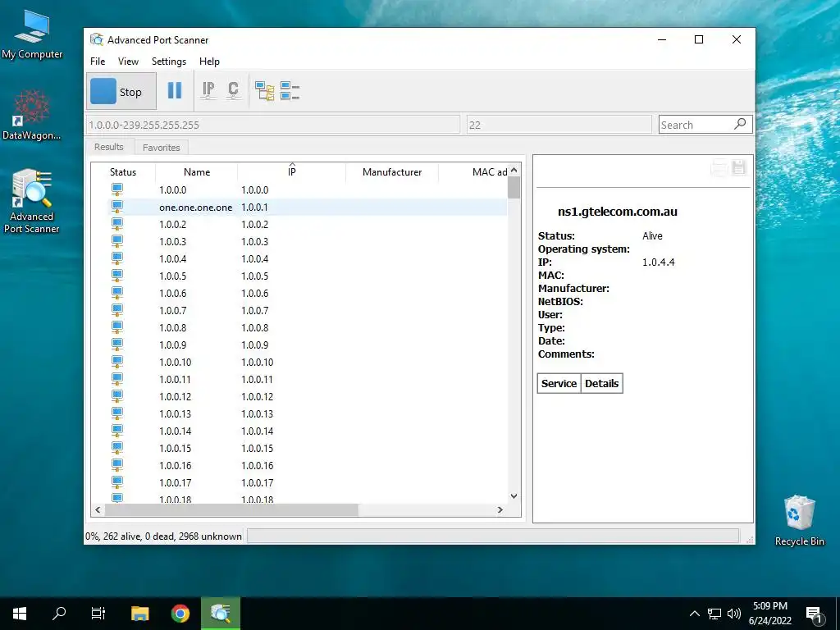Open Google Chrome from the taskbar
The width and height of the screenshot is (840, 630).
tap(180, 614)
